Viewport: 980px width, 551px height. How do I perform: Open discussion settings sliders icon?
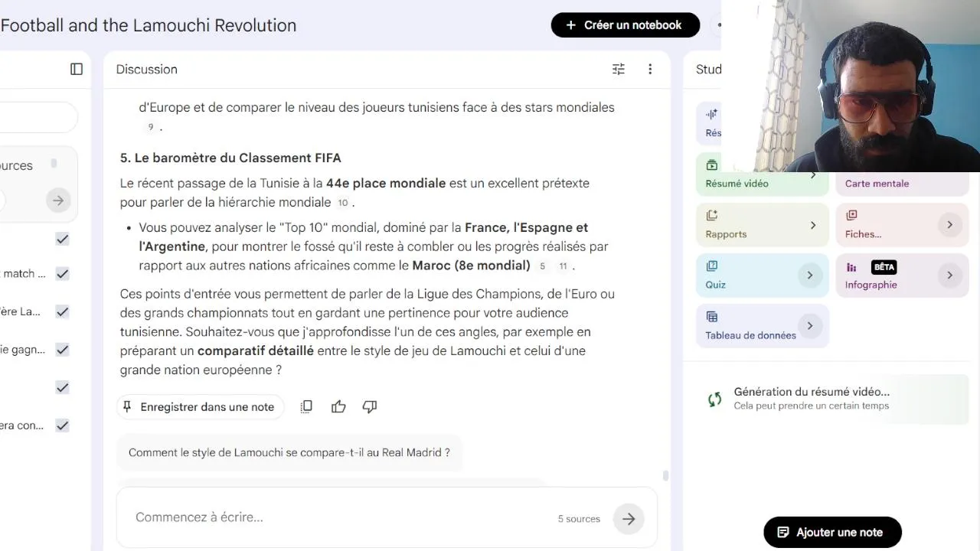coord(619,69)
